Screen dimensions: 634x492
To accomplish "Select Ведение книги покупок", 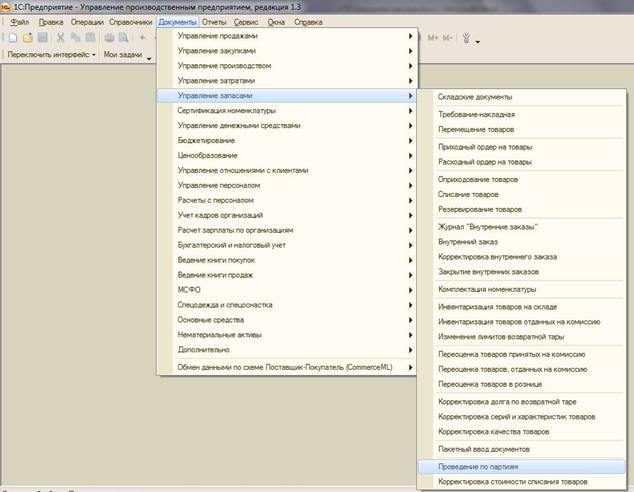I will click(x=287, y=260).
